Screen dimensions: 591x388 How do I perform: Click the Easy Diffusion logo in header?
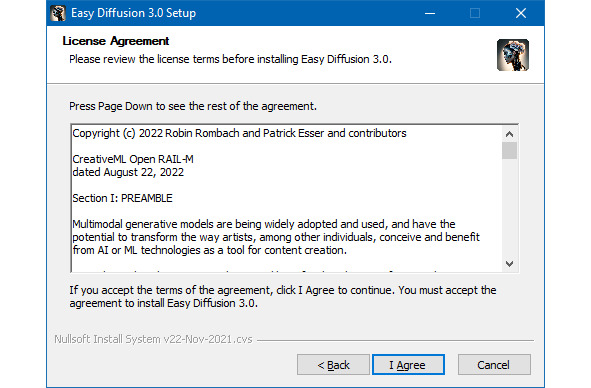tap(513, 55)
